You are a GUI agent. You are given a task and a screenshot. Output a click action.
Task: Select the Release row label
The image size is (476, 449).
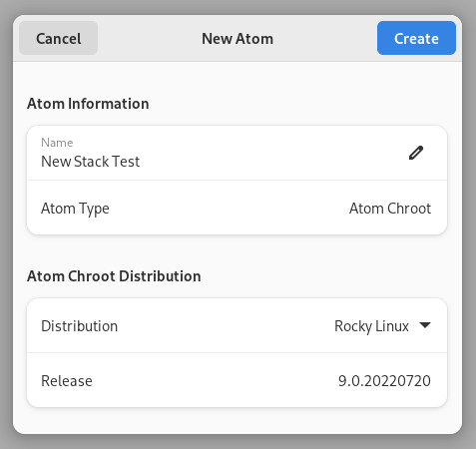[67, 381]
